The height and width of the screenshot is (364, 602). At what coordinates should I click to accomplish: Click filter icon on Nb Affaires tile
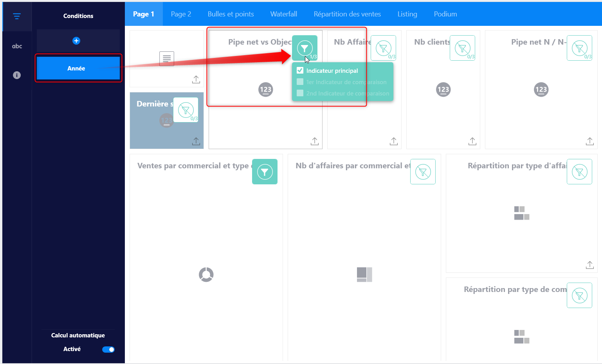click(383, 48)
